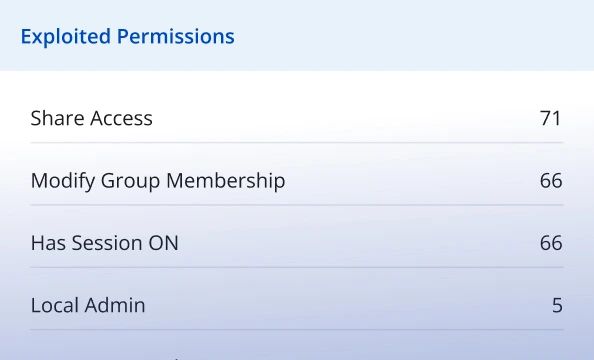The width and height of the screenshot is (594, 360).
Task: Select the Modify Group Membership label
Action: coord(158,181)
